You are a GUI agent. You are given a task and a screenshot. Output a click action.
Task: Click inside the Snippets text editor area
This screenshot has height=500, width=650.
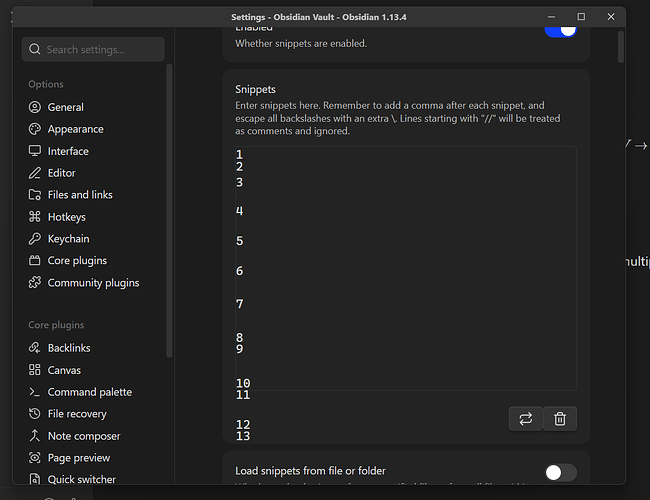pyautogui.click(x=406, y=268)
